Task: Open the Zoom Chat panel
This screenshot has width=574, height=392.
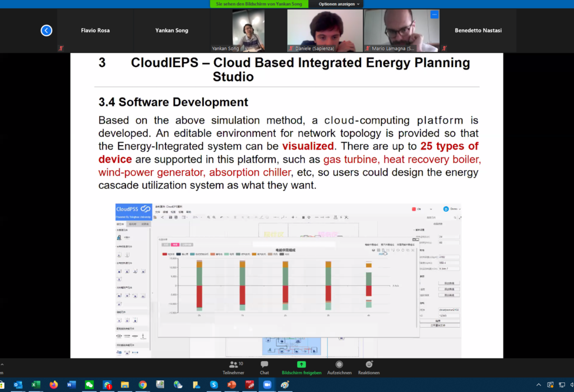Action: (x=264, y=367)
